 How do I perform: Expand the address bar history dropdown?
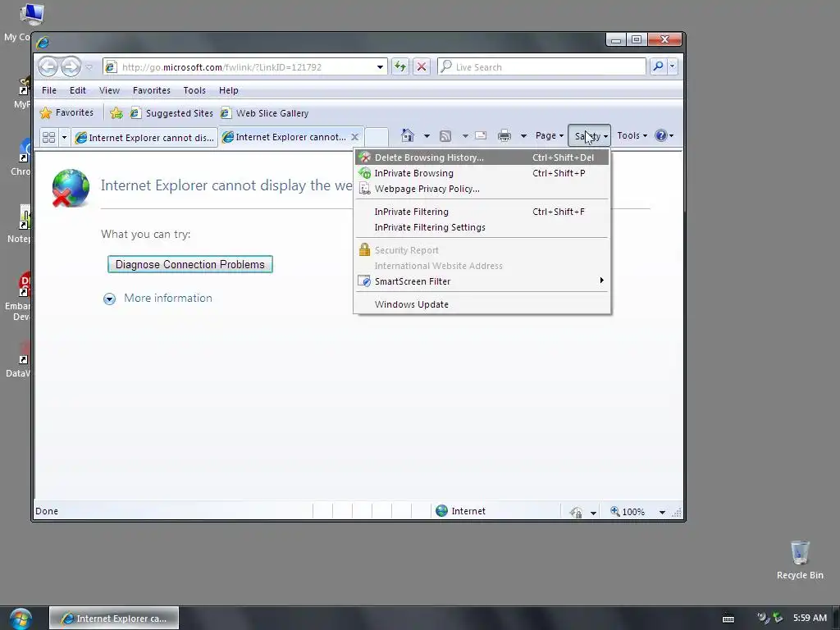pos(380,67)
